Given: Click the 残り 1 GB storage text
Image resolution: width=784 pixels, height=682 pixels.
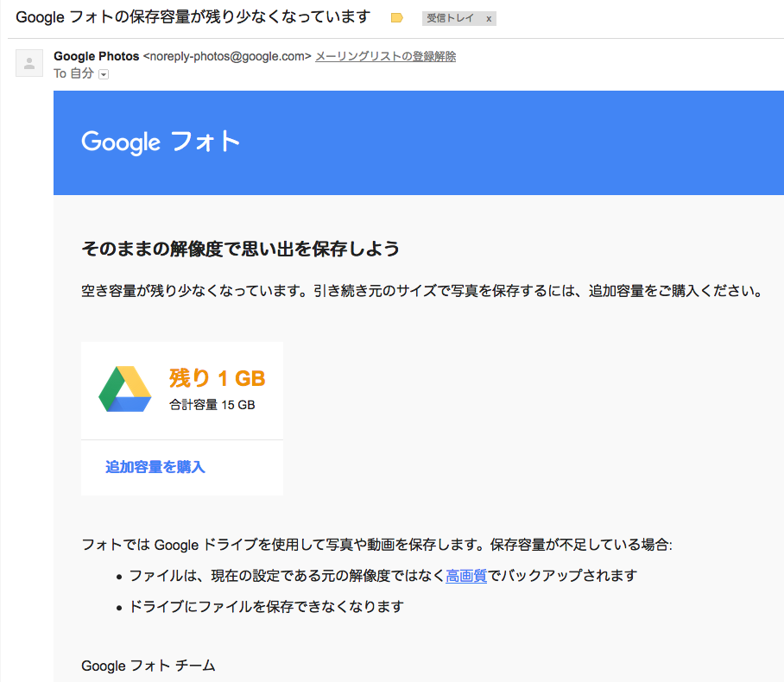Looking at the screenshot, I should click(217, 378).
